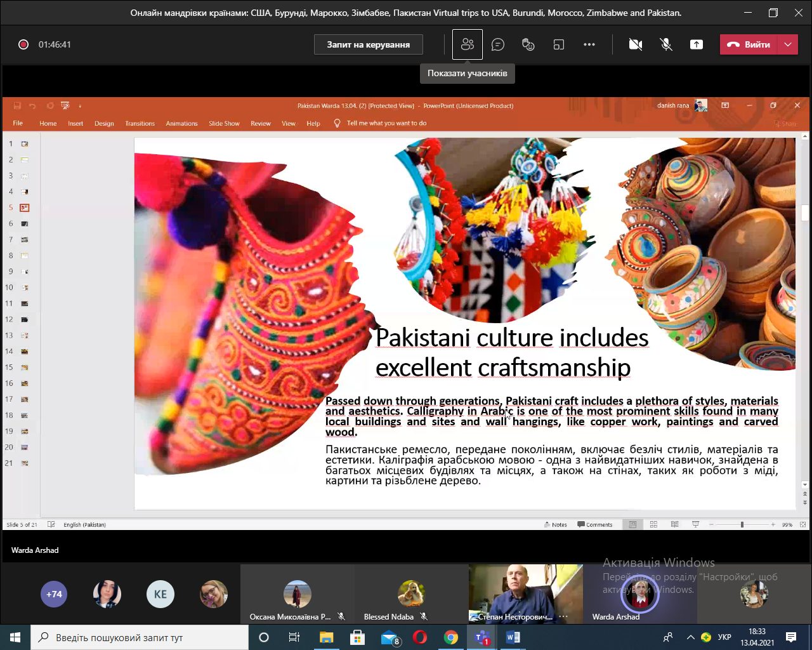The height and width of the screenshot is (650, 812).
Task: Expand the leave options dropdown arrow
Action: (x=788, y=44)
